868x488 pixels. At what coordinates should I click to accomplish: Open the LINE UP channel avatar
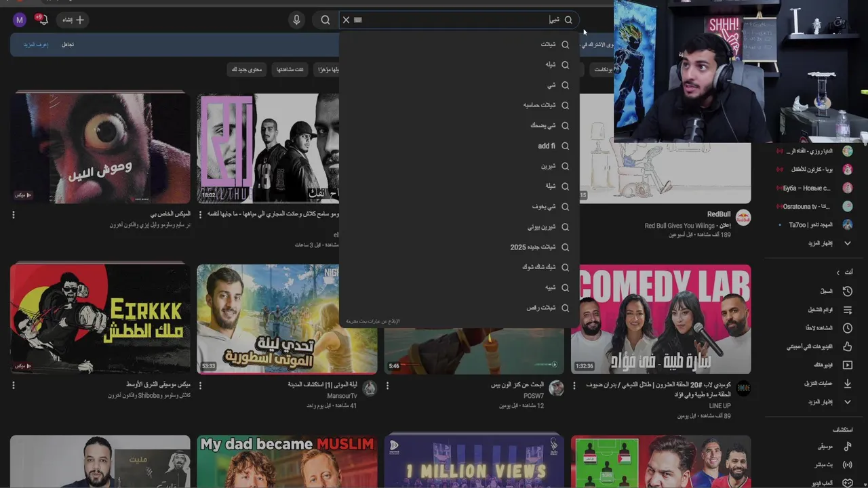point(743,388)
